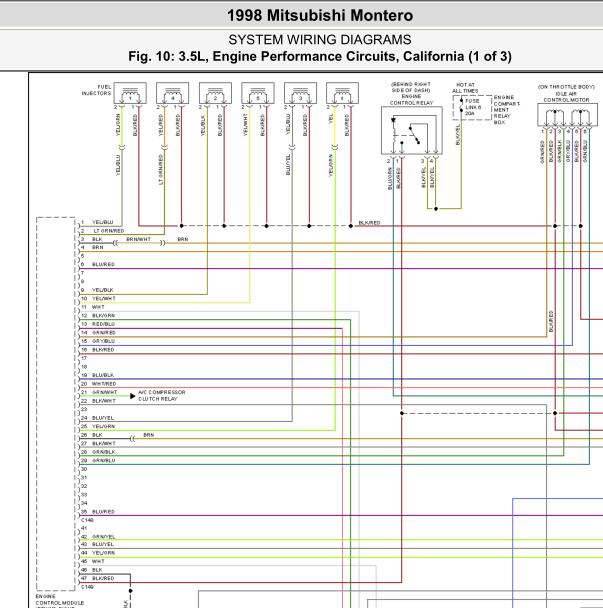Click pin '11 WHT' label
The image size is (603, 608).
click(93, 307)
